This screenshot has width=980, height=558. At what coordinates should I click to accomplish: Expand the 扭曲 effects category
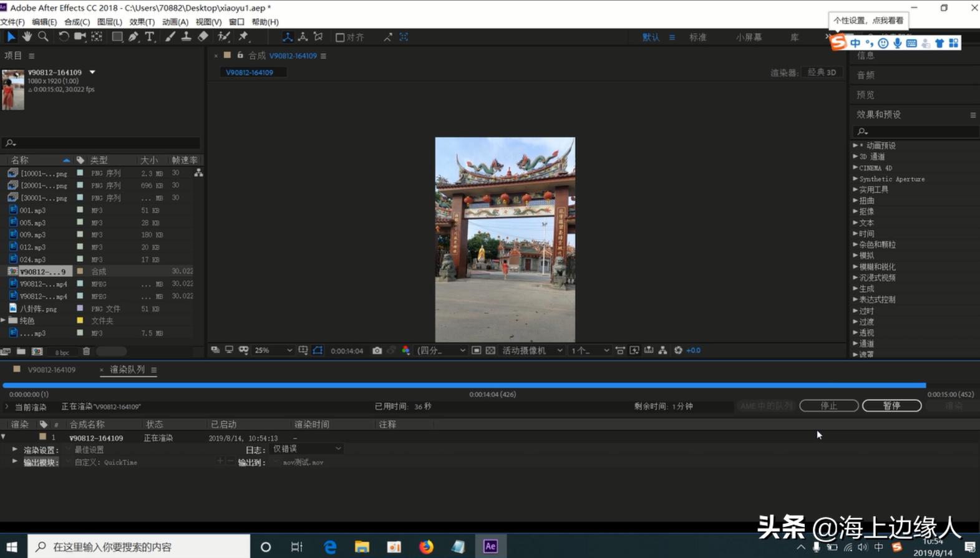pyautogui.click(x=855, y=201)
